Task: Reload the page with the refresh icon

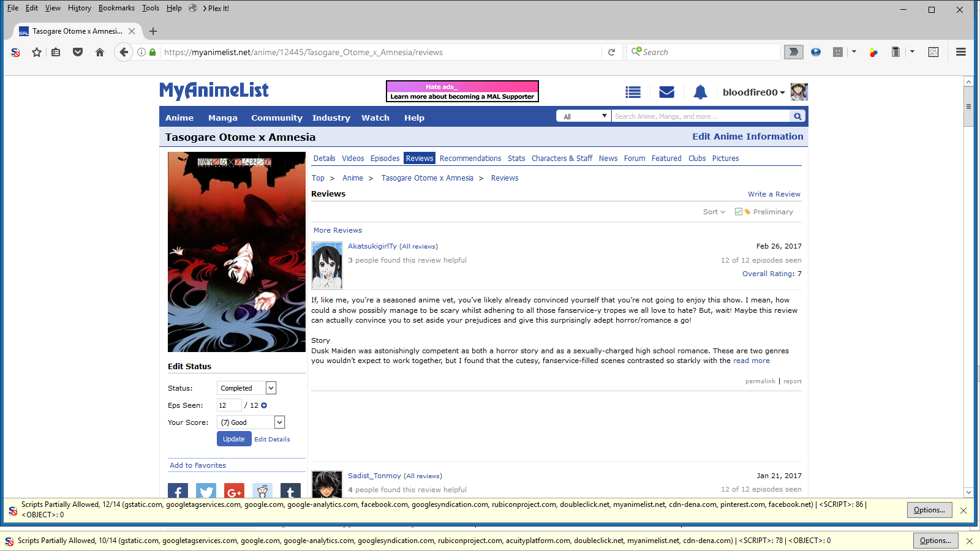Action: pyautogui.click(x=611, y=52)
